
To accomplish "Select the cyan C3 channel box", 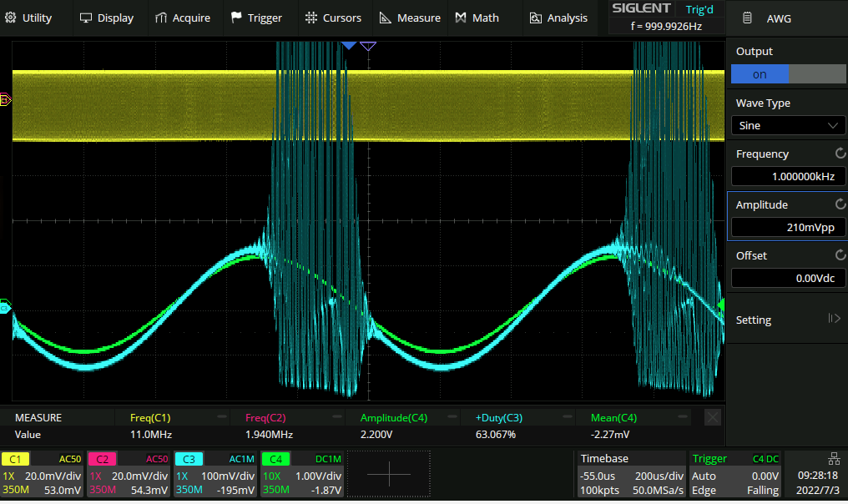I will tap(215, 474).
